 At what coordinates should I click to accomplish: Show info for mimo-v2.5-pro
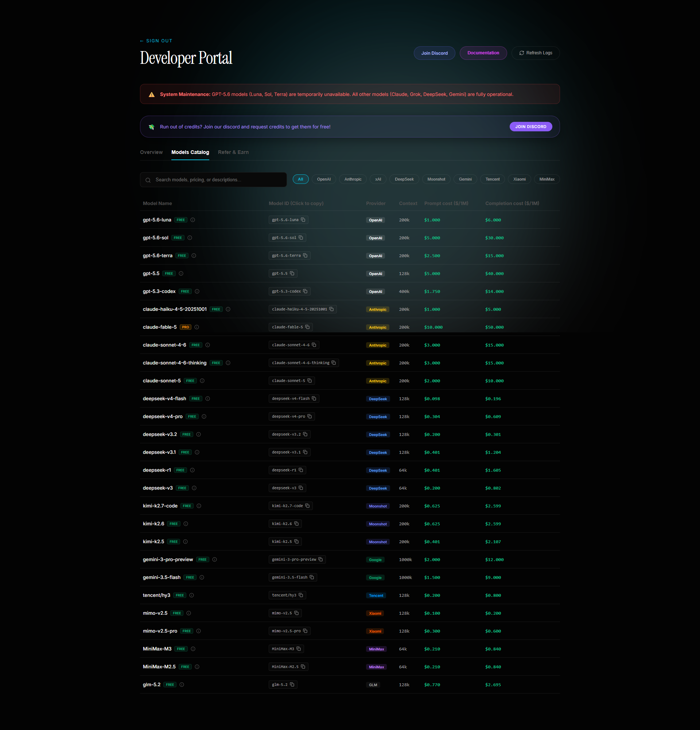(199, 631)
